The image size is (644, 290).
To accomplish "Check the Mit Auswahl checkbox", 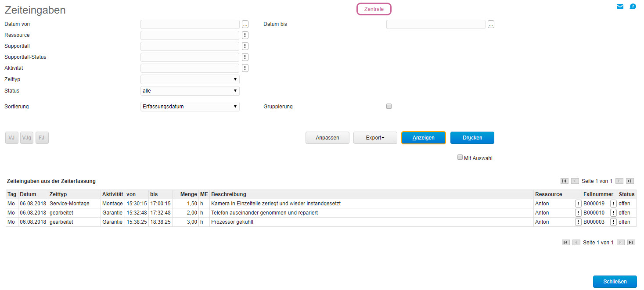I will pos(460,158).
